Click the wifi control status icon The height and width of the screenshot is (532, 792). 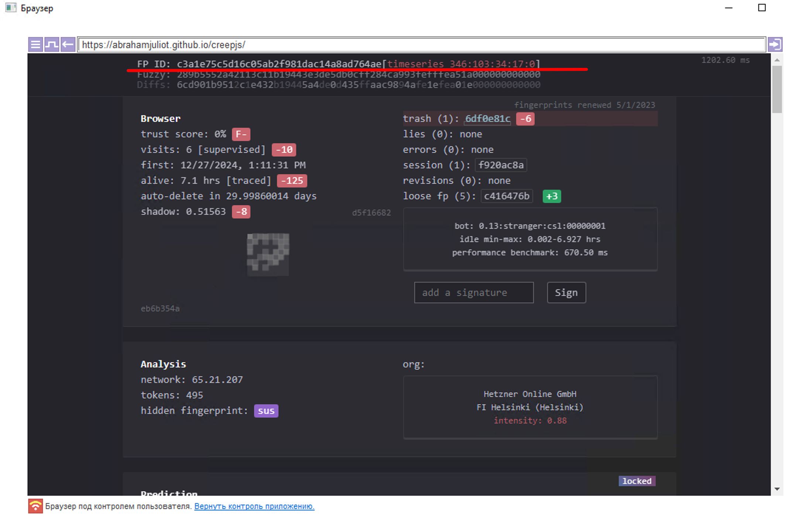coord(35,506)
